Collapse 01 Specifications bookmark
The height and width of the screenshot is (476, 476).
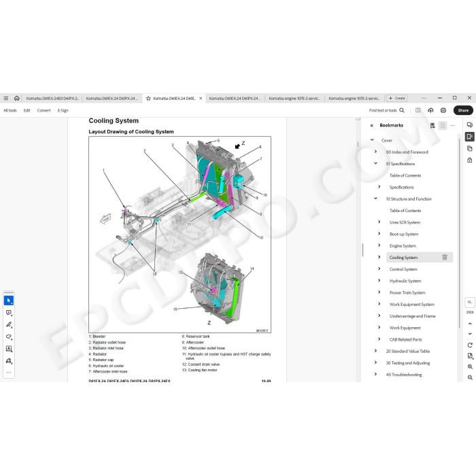pyautogui.click(x=375, y=163)
